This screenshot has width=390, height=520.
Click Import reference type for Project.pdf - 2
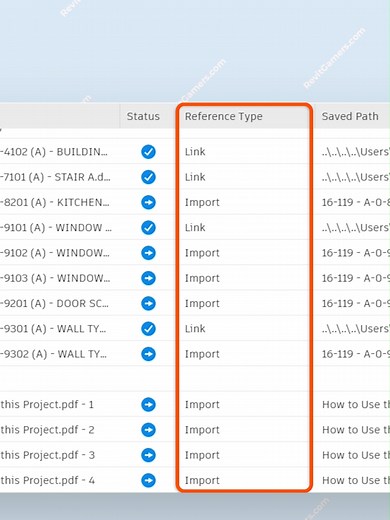[202, 430]
